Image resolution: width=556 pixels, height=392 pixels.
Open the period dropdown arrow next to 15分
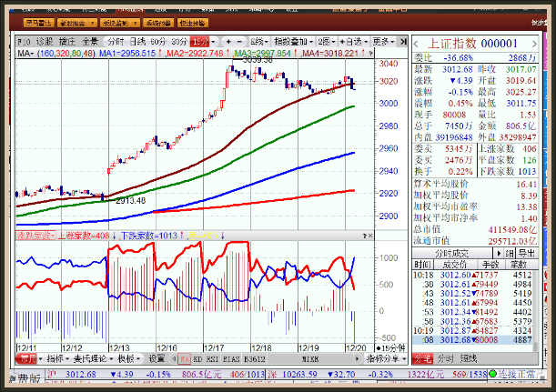click(213, 42)
